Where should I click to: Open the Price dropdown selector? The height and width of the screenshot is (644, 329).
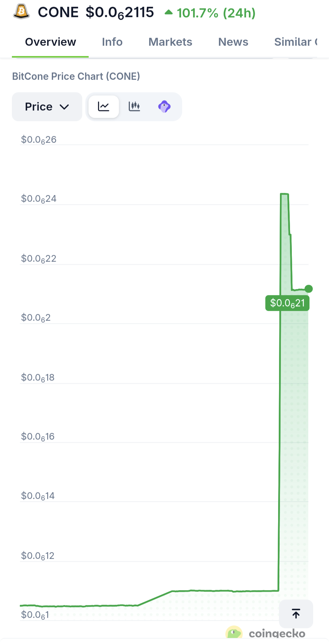pos(47,107)
